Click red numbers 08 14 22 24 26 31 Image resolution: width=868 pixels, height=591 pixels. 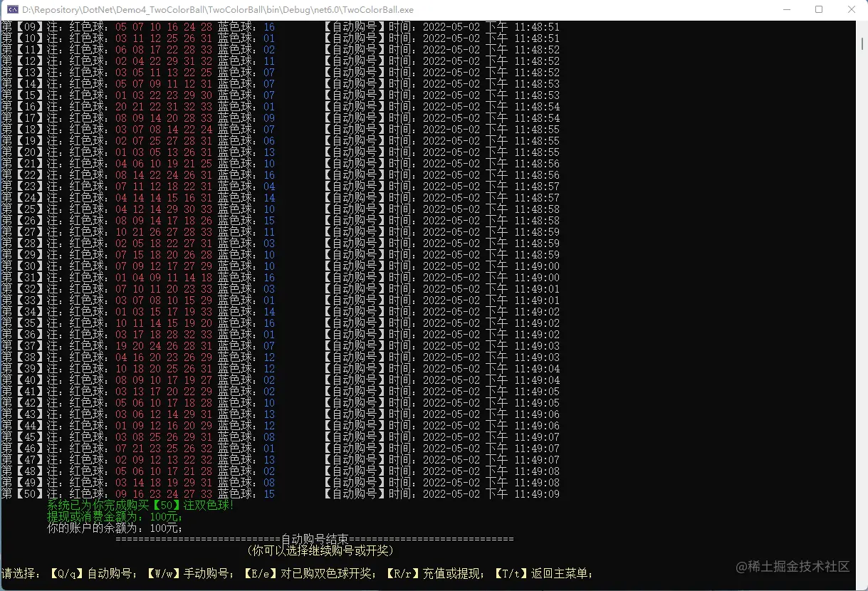(x=164, y=175)
